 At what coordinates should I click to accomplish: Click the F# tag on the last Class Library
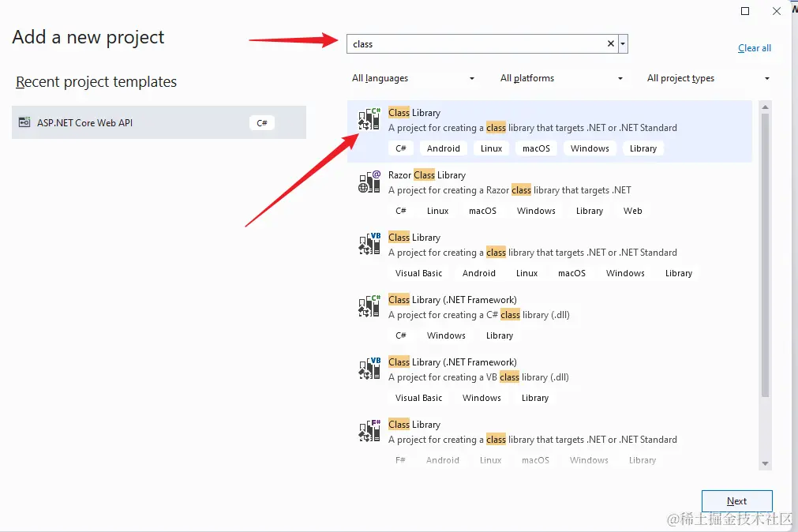[x=400, y=460]
